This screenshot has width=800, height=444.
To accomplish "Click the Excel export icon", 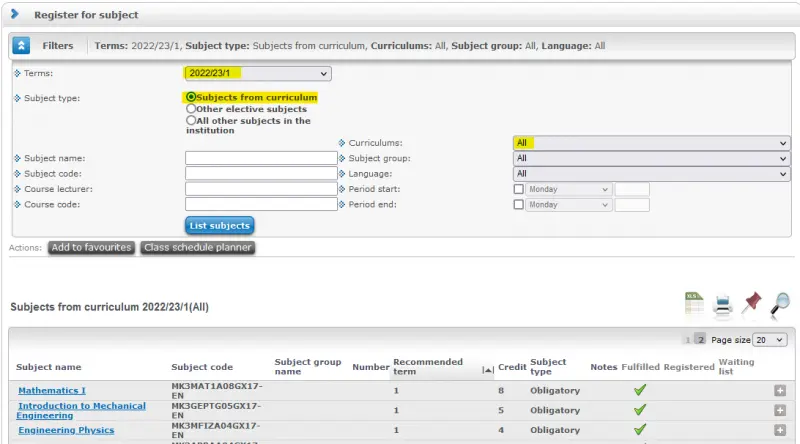I will click(693, 303).
